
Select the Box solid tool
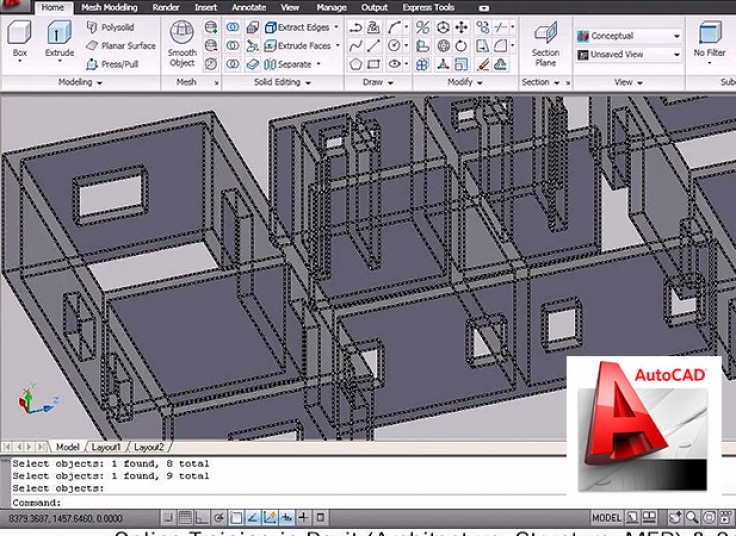pos(19,38)
